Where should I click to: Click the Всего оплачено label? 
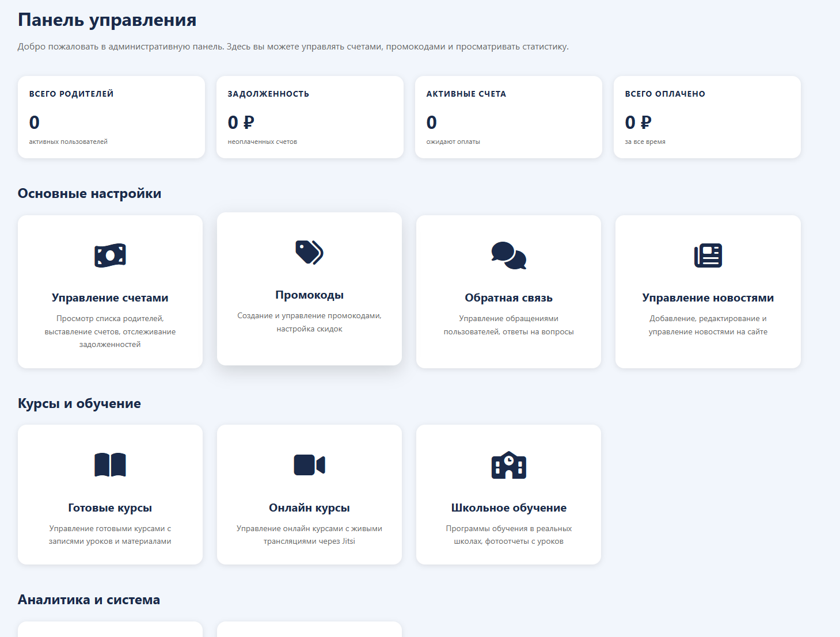point(665,94)
